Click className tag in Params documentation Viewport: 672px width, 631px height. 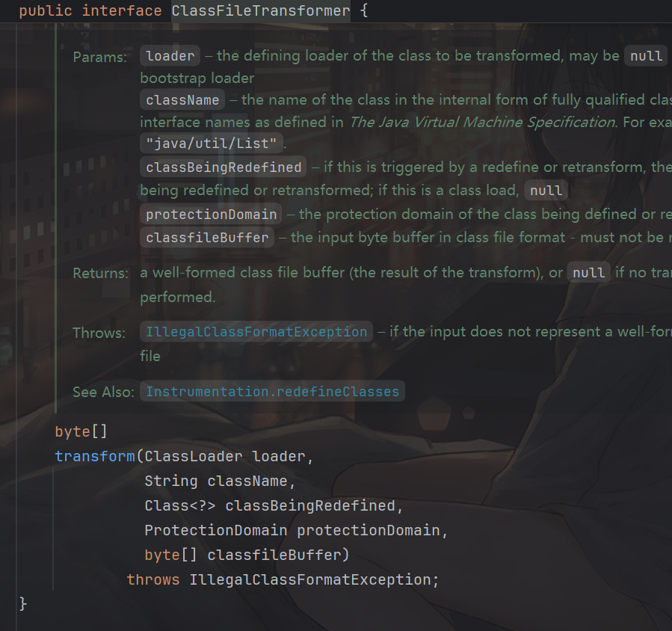[182, 100]
